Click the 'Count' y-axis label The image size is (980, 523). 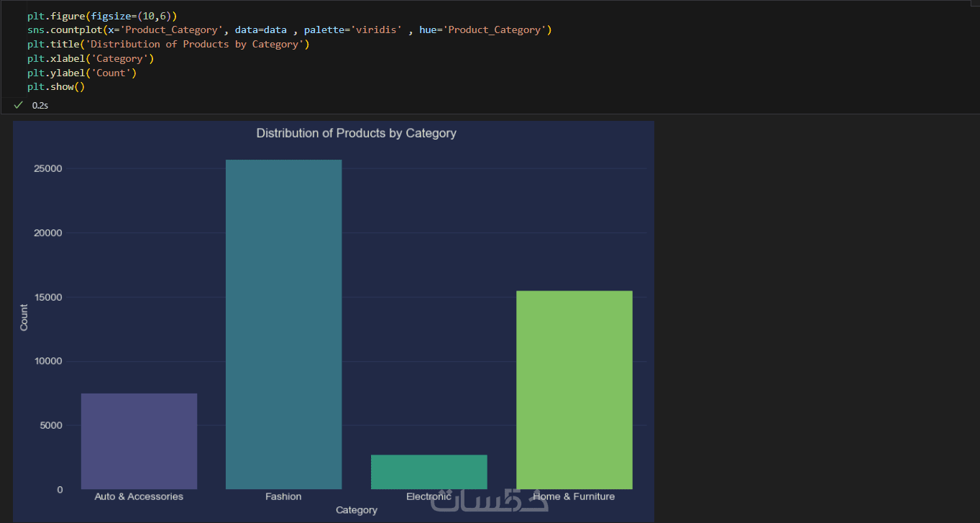24,317
